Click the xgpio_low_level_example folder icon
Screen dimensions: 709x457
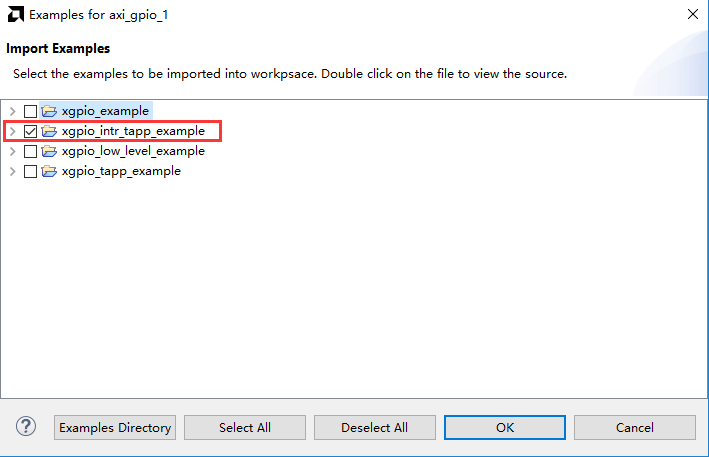pyautogui.click(x=49, y=151)
